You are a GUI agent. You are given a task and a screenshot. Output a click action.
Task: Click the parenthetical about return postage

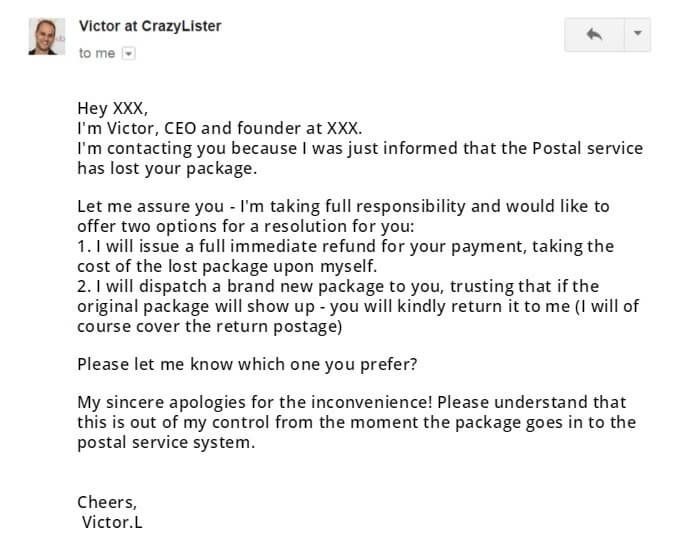click(358, 316)
